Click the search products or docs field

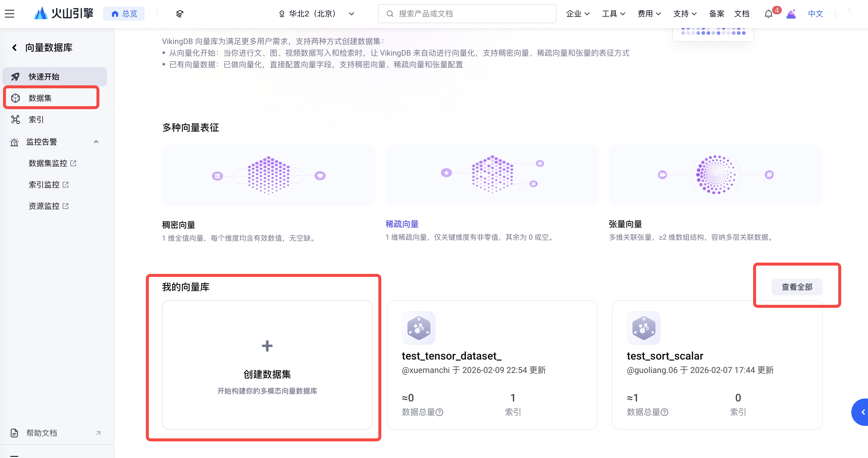(467, 14)
